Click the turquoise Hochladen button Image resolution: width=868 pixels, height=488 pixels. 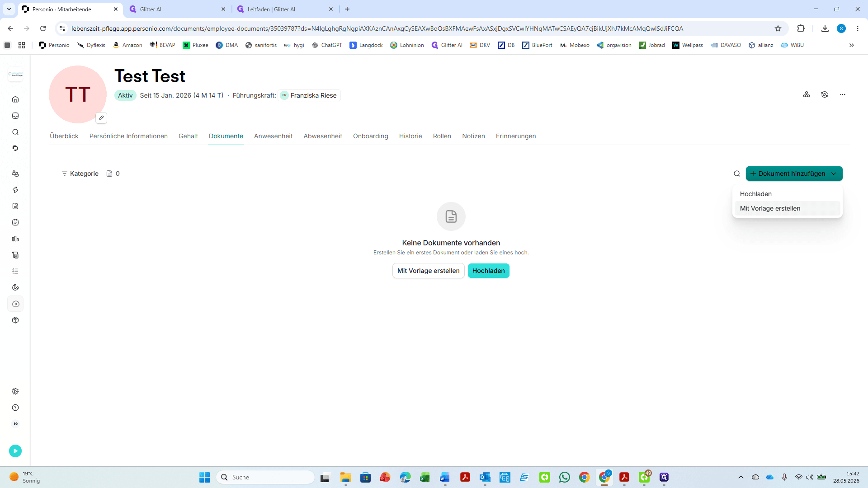tap(489, 271)
